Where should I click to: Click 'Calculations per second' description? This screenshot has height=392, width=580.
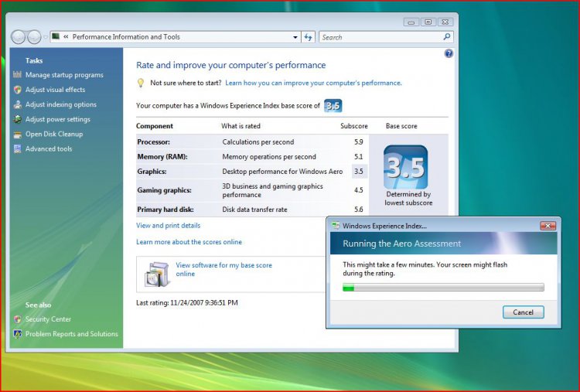[258, 142]
